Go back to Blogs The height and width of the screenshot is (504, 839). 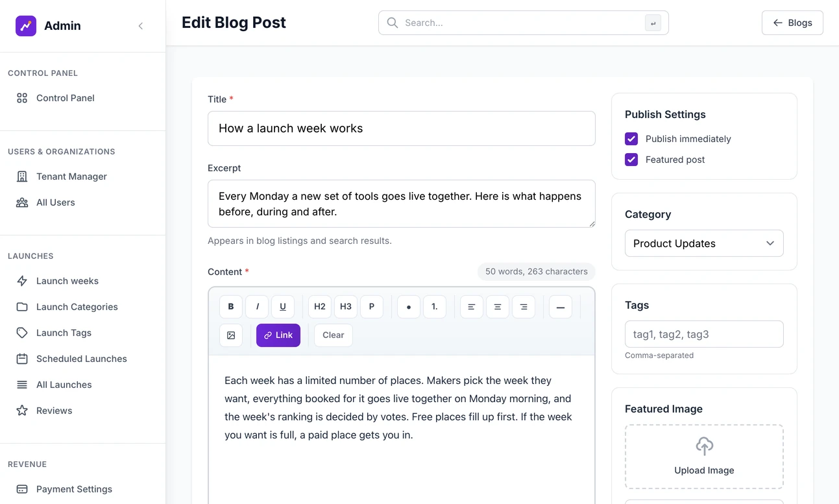[x=792, y=23]
